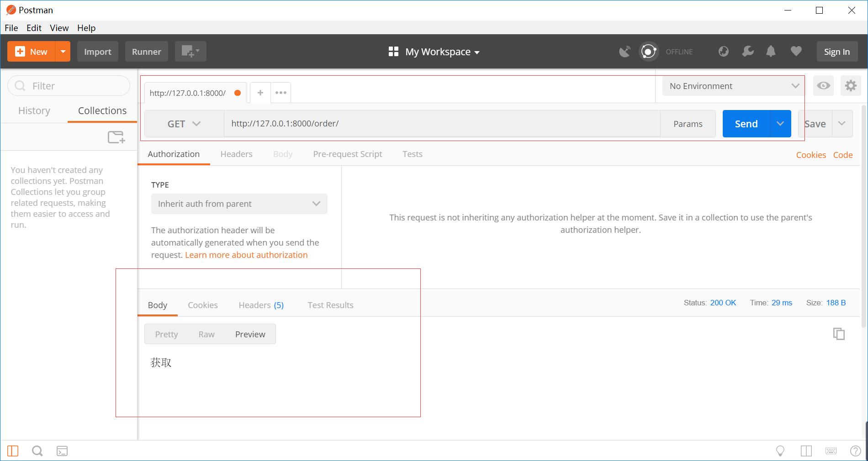Viewport: 868px width, 461px height.
Task: Open the auth TYPE dropdown
Action: [x=239, y=204]
